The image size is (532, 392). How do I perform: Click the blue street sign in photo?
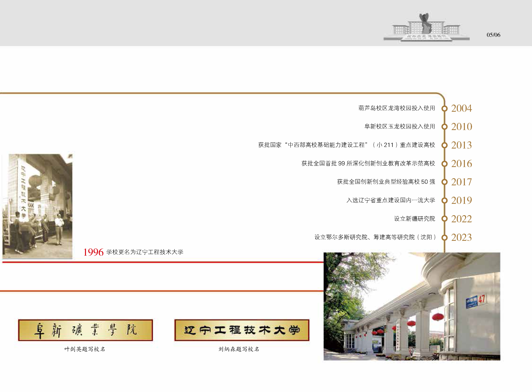click(x=471, y=302)
